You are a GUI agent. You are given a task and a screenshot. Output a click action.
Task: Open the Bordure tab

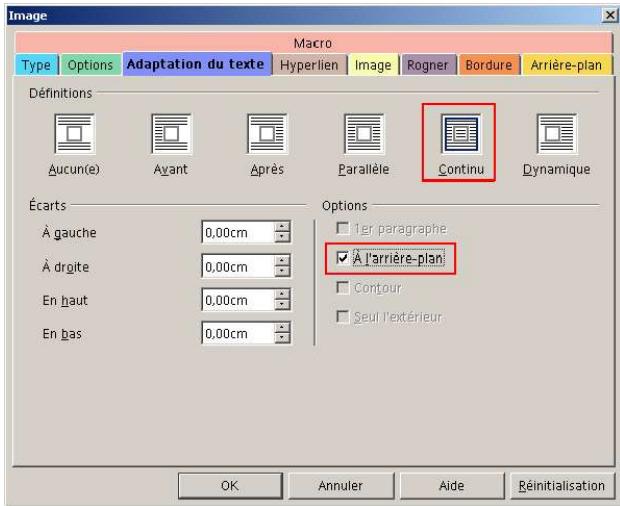point(489,65)
